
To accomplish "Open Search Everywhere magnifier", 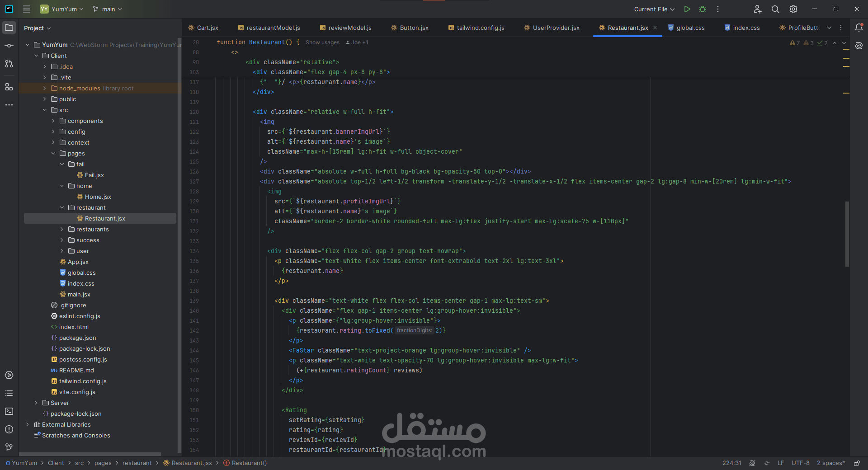I will [775, 9].
